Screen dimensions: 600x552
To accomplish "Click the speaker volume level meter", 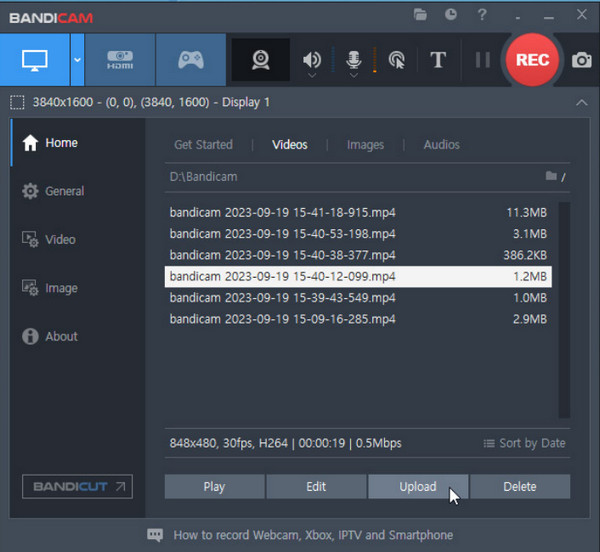I will 333,60.
